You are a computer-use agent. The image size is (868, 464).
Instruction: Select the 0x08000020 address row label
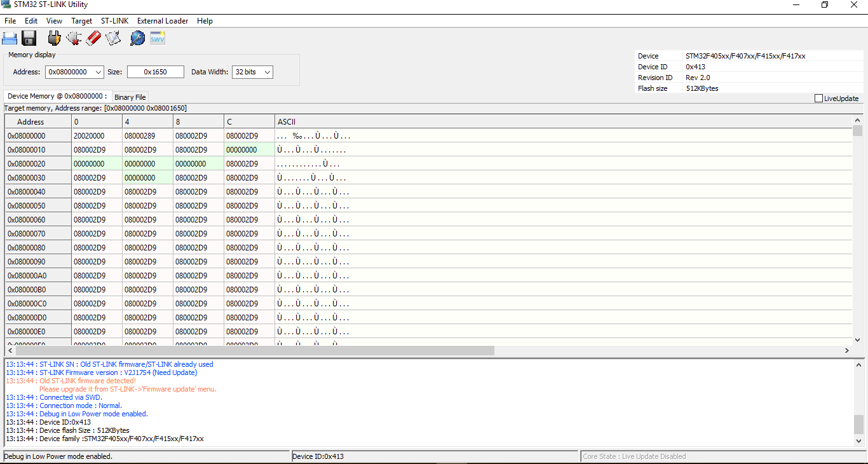pos(38,164)
